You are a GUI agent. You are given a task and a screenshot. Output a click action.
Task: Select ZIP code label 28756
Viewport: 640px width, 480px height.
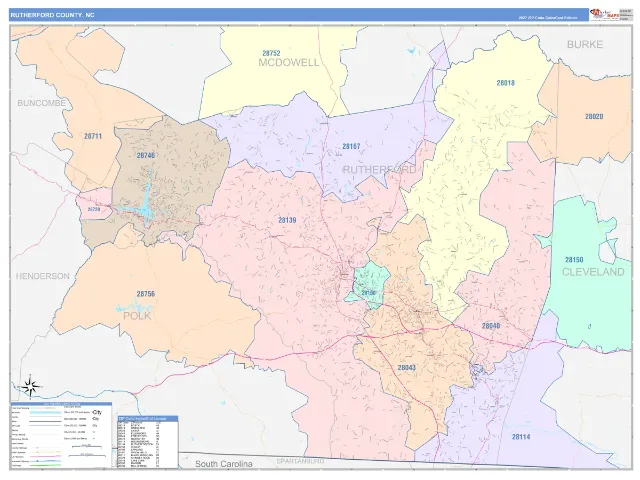[x=146, y=294]
